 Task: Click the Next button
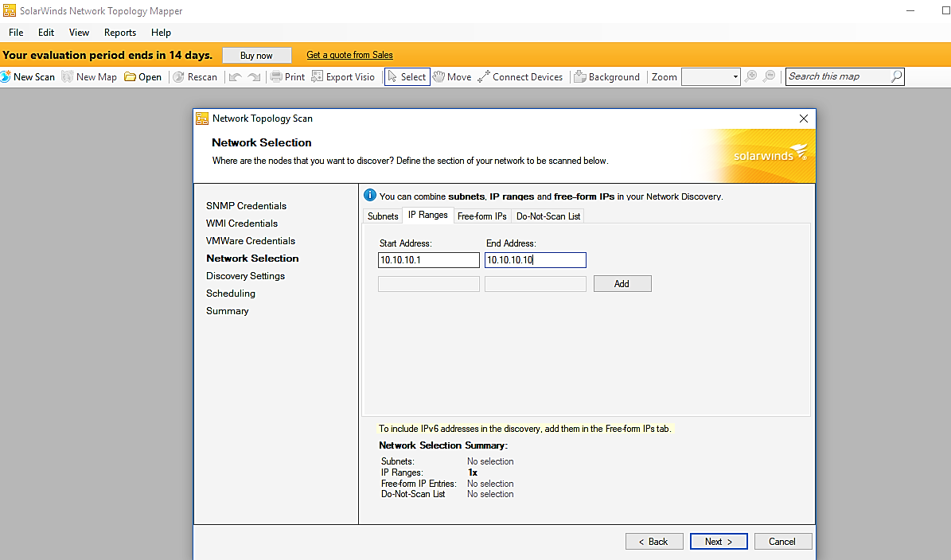tap(719, 541)
